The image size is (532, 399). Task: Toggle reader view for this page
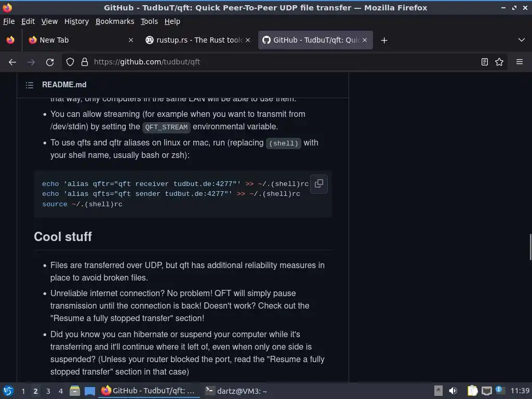pyautogui.click(x=485, y=62)
